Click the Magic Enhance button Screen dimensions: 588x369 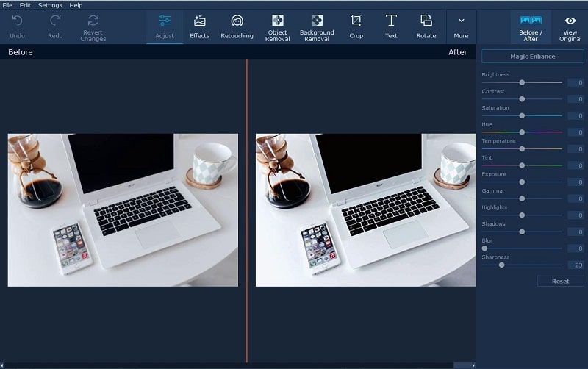[x=533, y=57]
